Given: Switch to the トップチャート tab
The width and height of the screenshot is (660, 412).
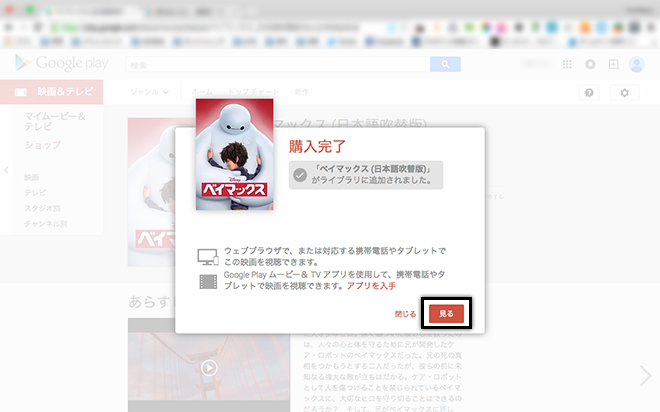Looking at the screenshot, I should [x=253, y=92].
